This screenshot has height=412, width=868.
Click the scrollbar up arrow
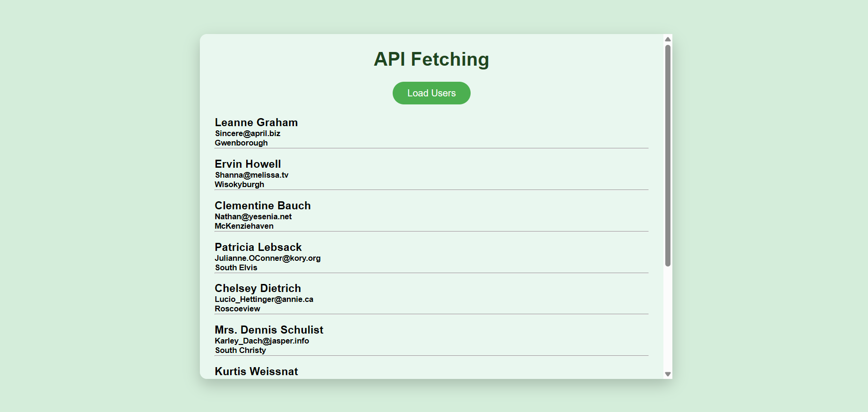668,39
